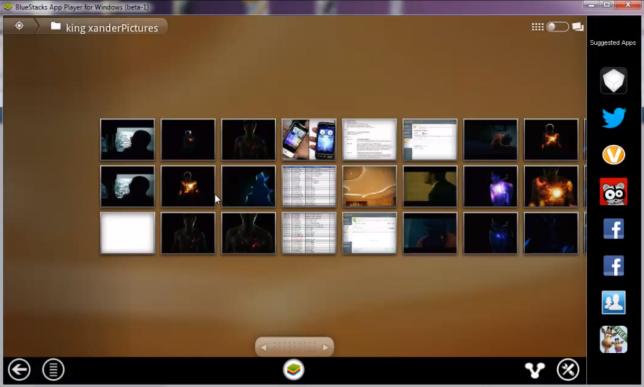The height and width of the screenshot is (387, 644).
Task: Open the orange V suggested app
Action: [x=614, y=155]
